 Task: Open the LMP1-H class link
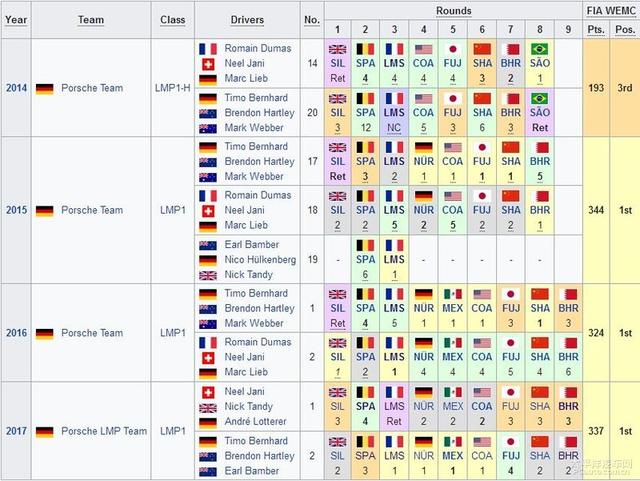click(172, 88)
